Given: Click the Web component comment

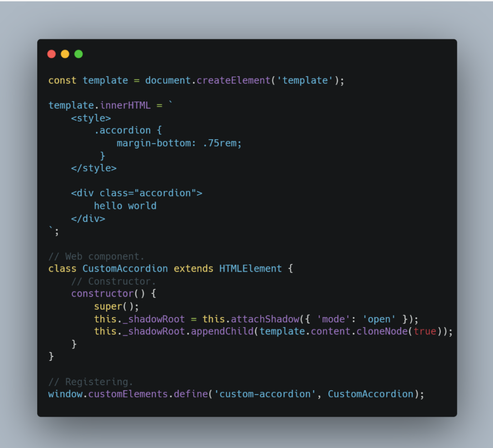Looking at the screenshot, I should pos(96,256).
